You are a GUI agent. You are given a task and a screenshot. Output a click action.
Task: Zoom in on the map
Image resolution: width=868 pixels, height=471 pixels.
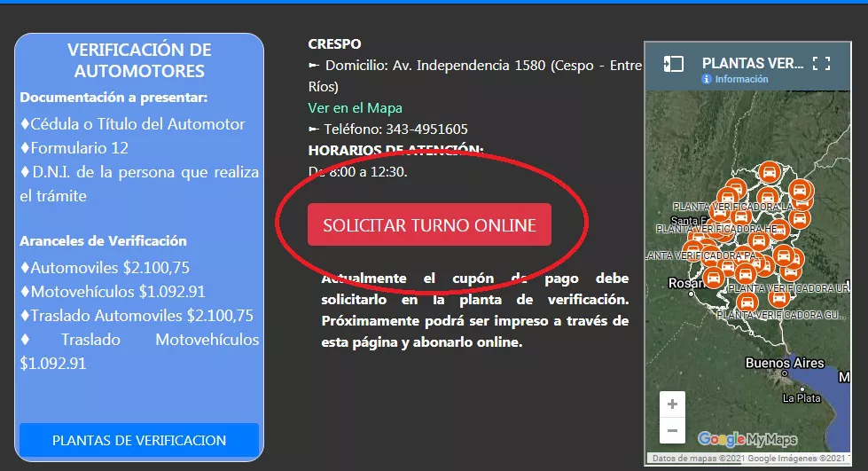coord(672,404)
